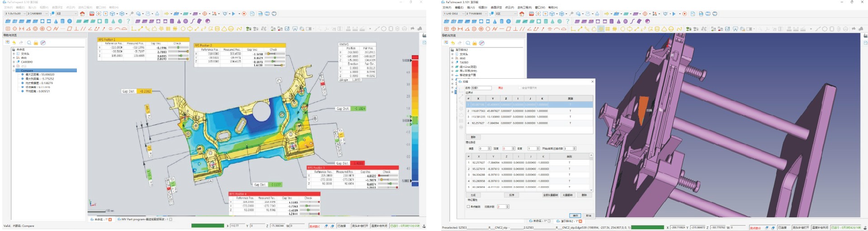Click red 闭合 link in scan dialog
The height and width of the screenshot is (231, 868).
[x=500, y=88]
